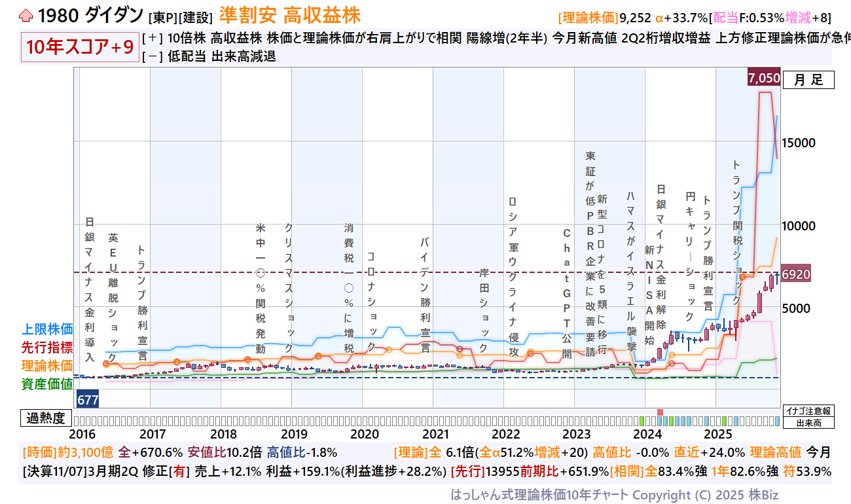Click the イナゴ注意報 legend box
Screen dimensions: 851x504
[808, 411]
